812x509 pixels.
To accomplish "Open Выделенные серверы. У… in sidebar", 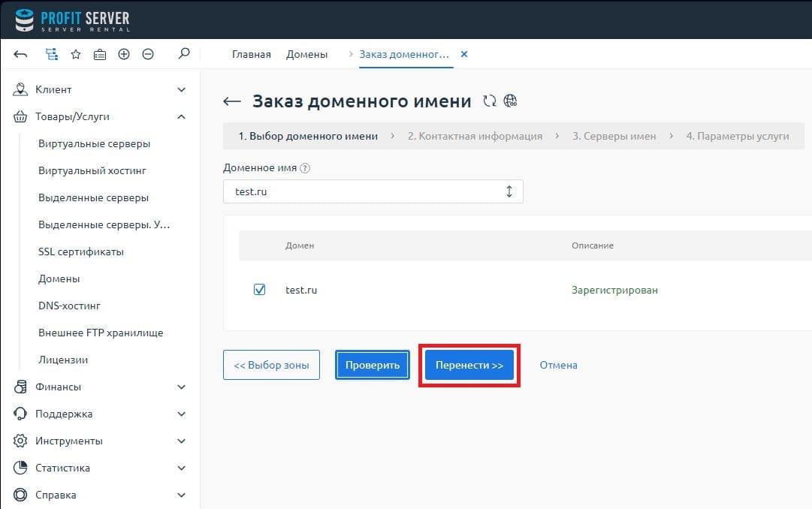I will point(104,224).
